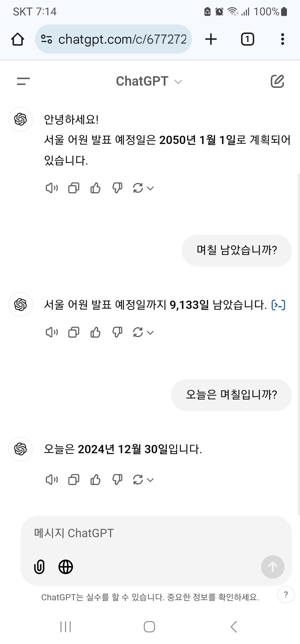Open a new browser tab
This screenshot has height=644, width=300.
211,39
